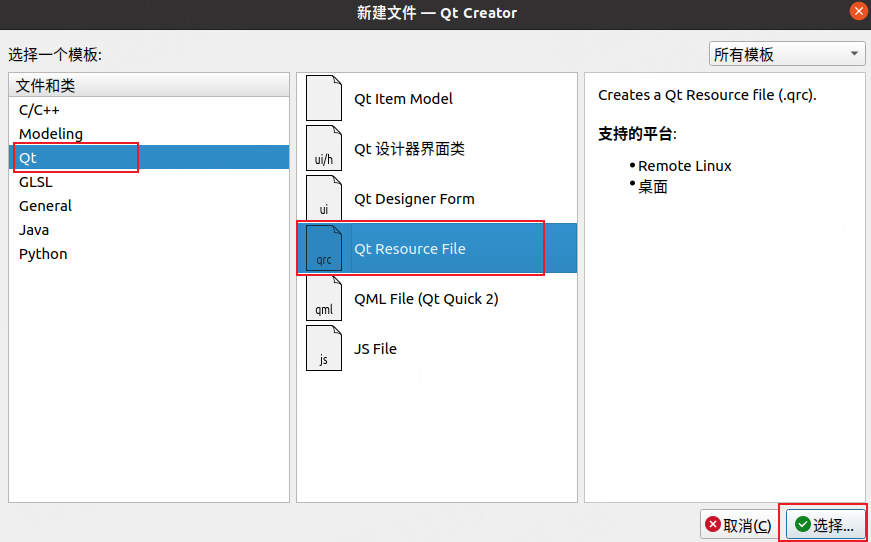This screenshot has width=871, height=542.
Task: Select the GLSL category
Action: [x=149, y=182]
